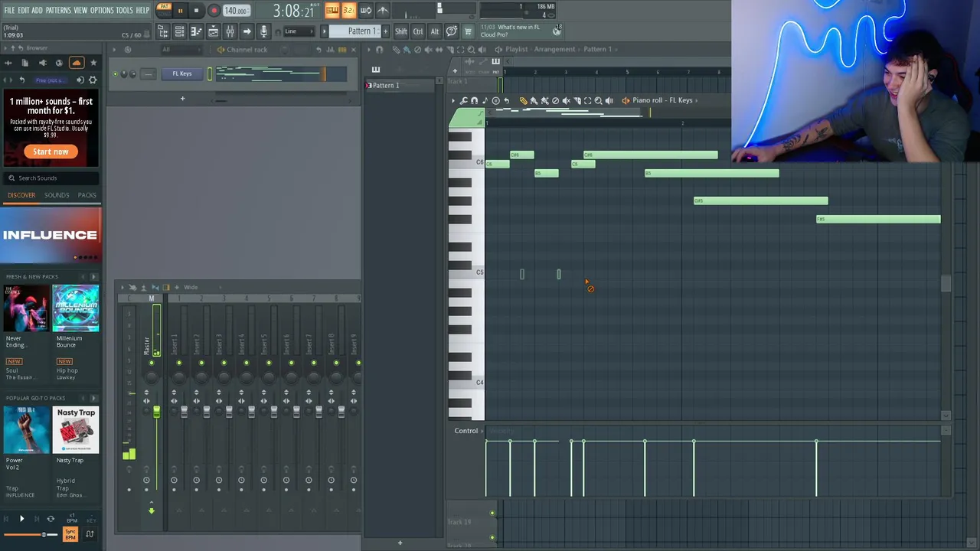This screenshot has height=551, width=980.
Task: Select the cloud tab in Browser
Action: 76,63
